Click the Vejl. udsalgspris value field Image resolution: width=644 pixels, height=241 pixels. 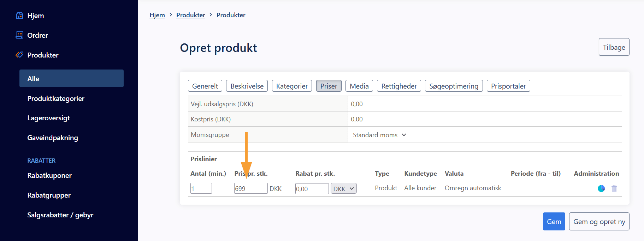(x=485, y=104)
